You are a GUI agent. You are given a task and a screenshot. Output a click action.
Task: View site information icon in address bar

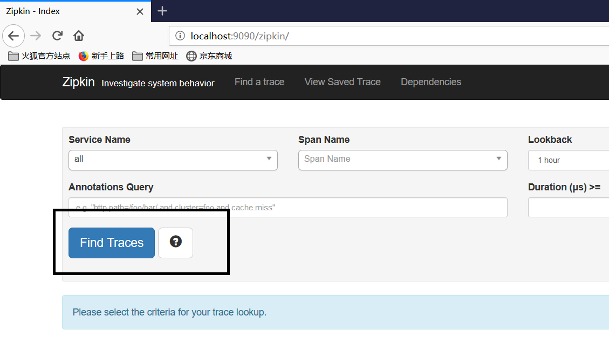[180, 36]
